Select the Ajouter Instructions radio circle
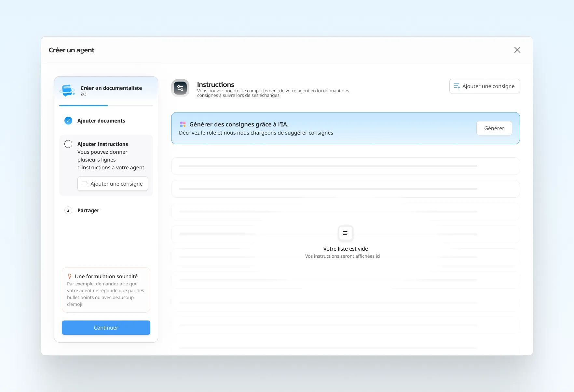 pyautogui.click(x=68, y=144)
